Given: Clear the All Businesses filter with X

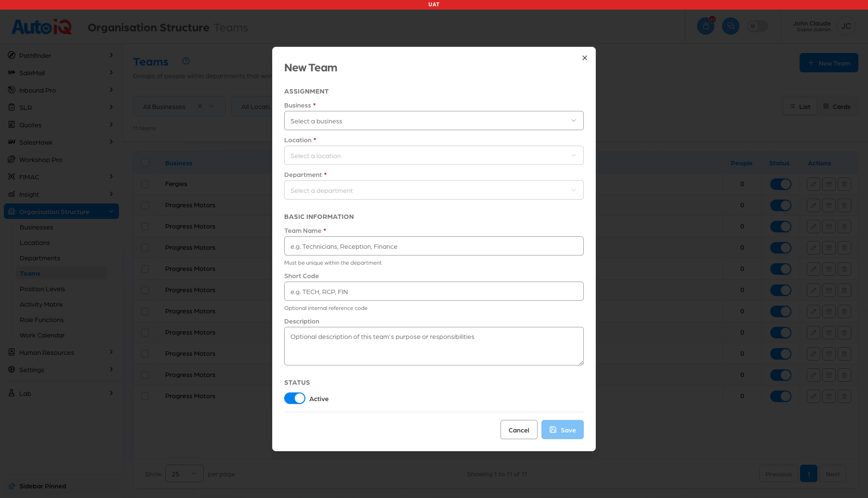Looking at the screenshot, I should point(200,106).
